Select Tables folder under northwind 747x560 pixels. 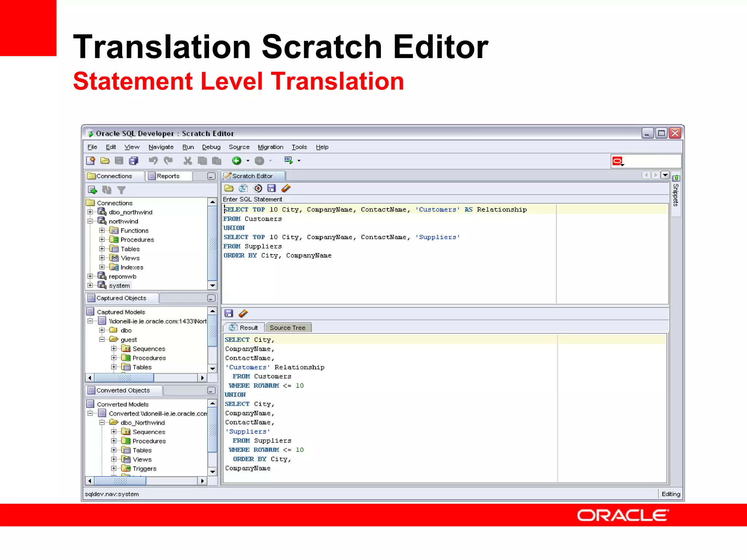[130, 249]
